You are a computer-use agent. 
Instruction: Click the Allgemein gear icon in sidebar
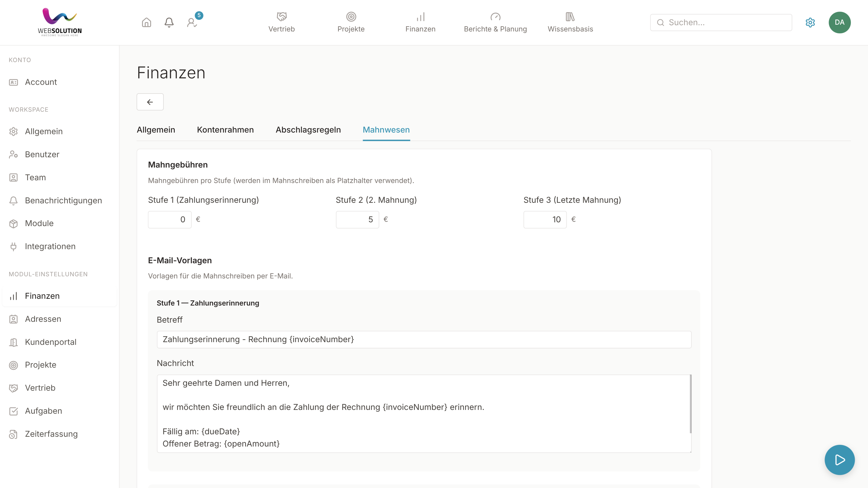click(14, 131)
